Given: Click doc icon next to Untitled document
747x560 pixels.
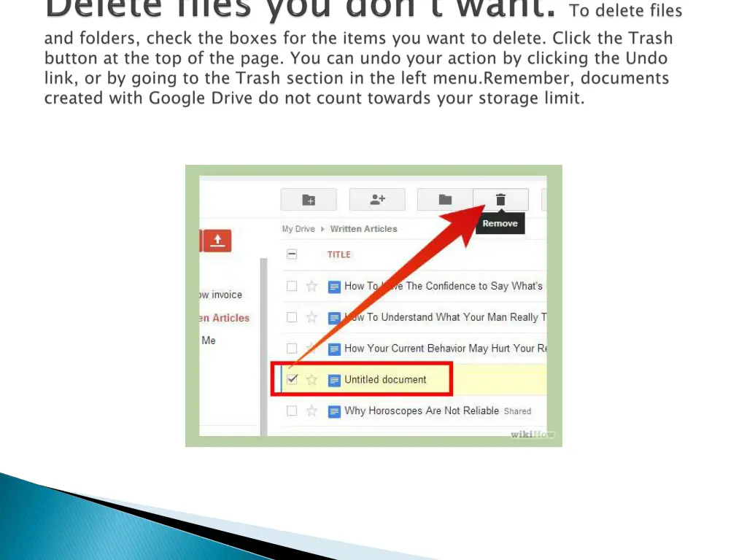Looking at the screenshot, I should coord(334,380).
